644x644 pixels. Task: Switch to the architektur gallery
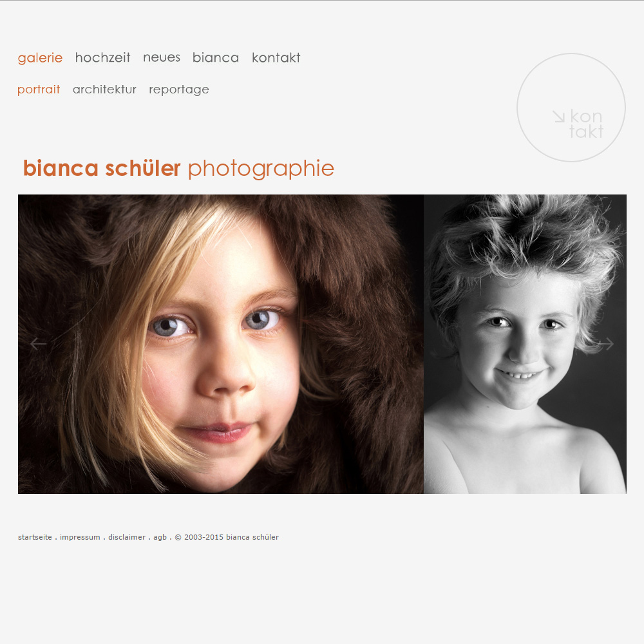coord(104,90)
